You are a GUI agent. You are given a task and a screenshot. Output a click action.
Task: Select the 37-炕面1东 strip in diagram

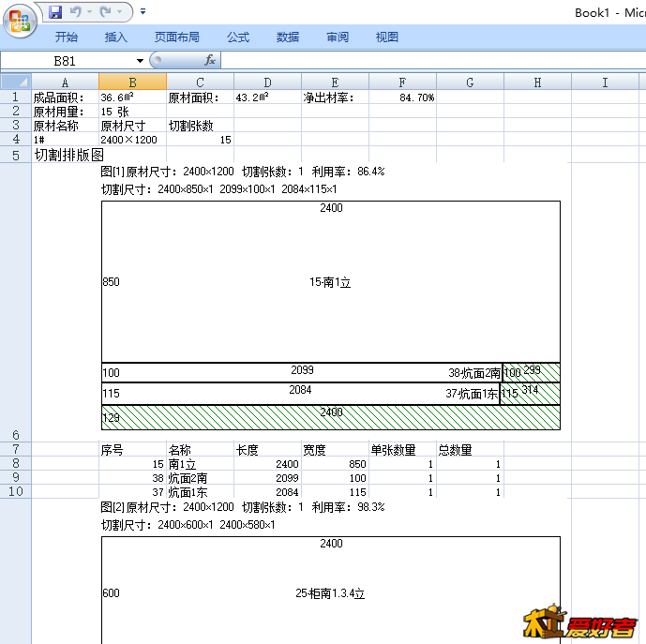[x=300, y=394]
